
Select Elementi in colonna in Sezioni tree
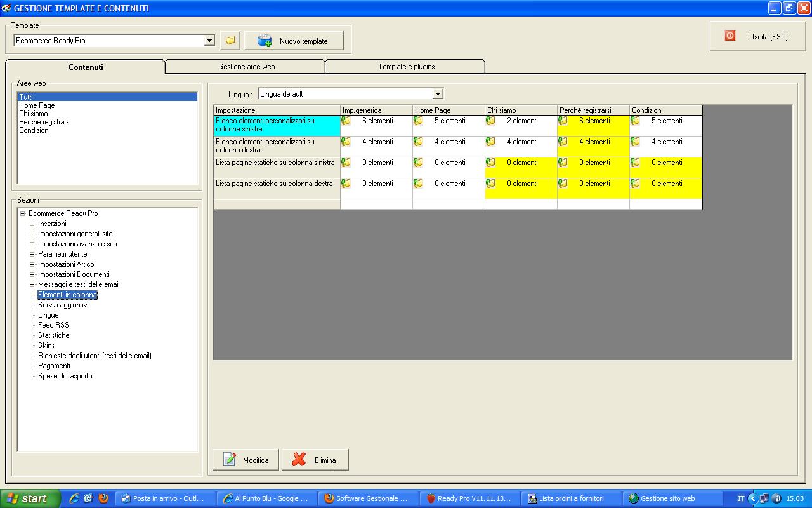[67, 295]
